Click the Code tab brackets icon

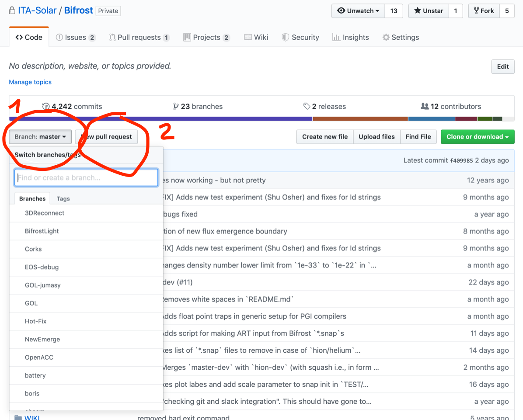click(19, 37)
